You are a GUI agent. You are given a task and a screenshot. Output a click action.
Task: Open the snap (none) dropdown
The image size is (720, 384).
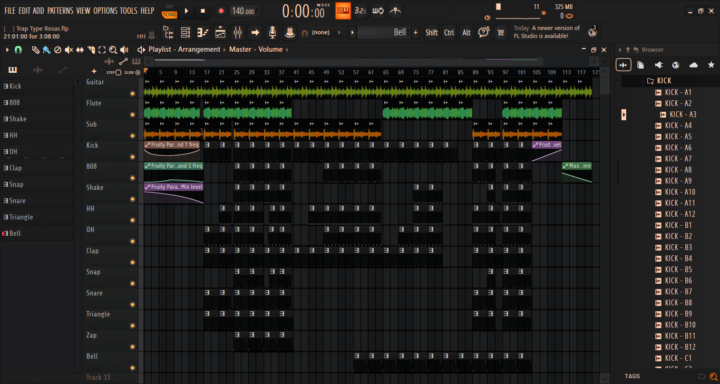[x=326, y=33]
